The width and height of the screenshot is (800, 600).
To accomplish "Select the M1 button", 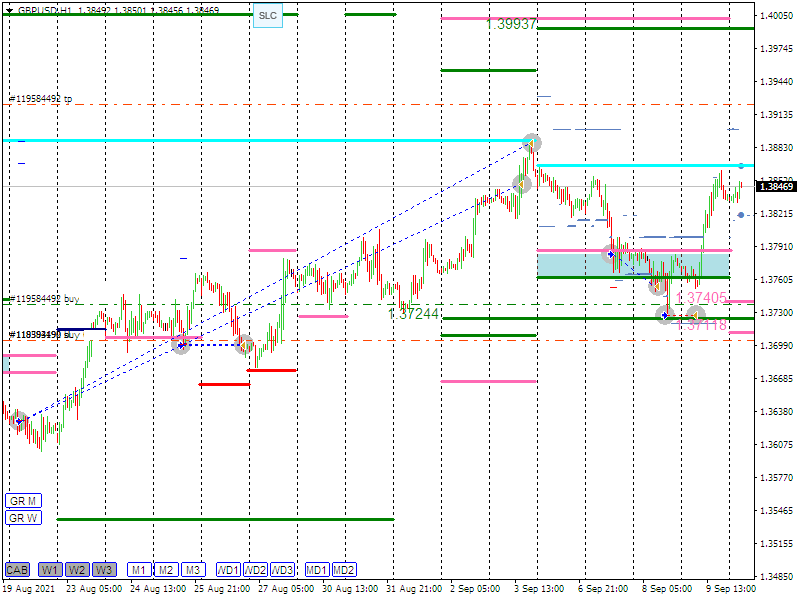I will pos(138,570).
